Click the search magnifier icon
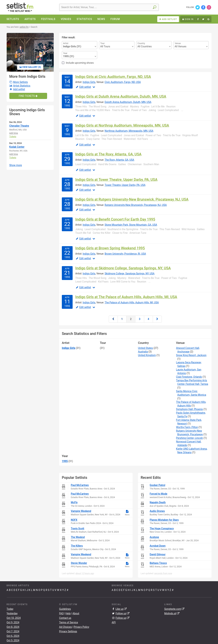This screenshot has width=218, height=644. [x=155, y=7]
